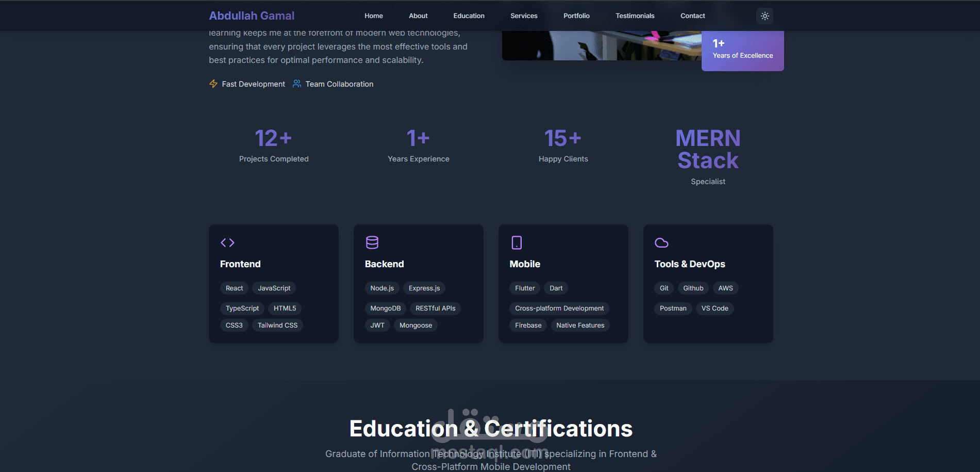Click the Mobile phone icon
This screenshot has width=980, height=472.
pos(517,242)
